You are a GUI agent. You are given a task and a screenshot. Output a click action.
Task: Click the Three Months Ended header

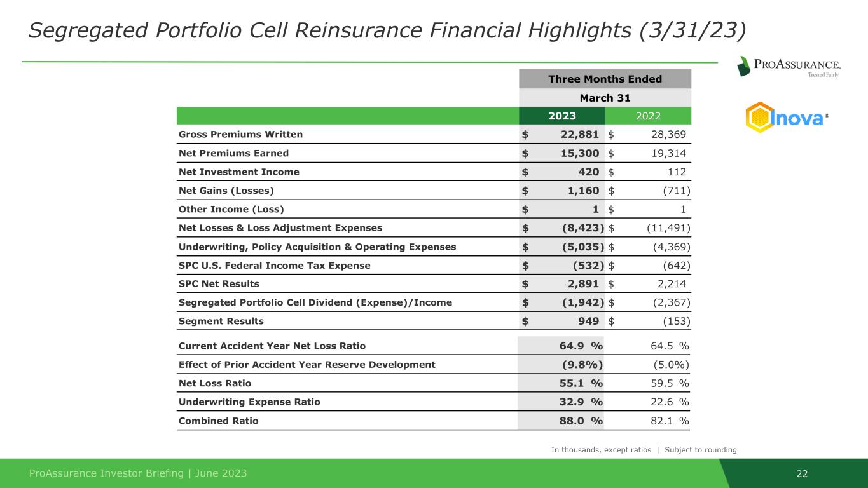[605, 79]
